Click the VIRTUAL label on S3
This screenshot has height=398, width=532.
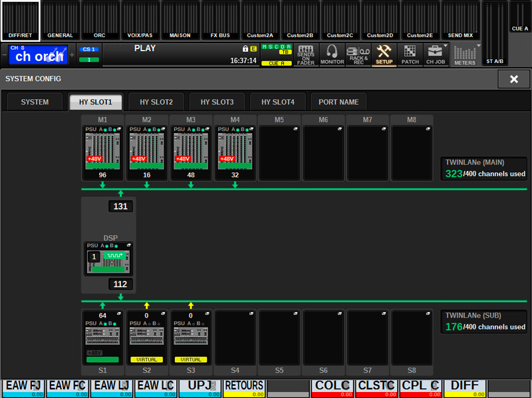(191, 359)
